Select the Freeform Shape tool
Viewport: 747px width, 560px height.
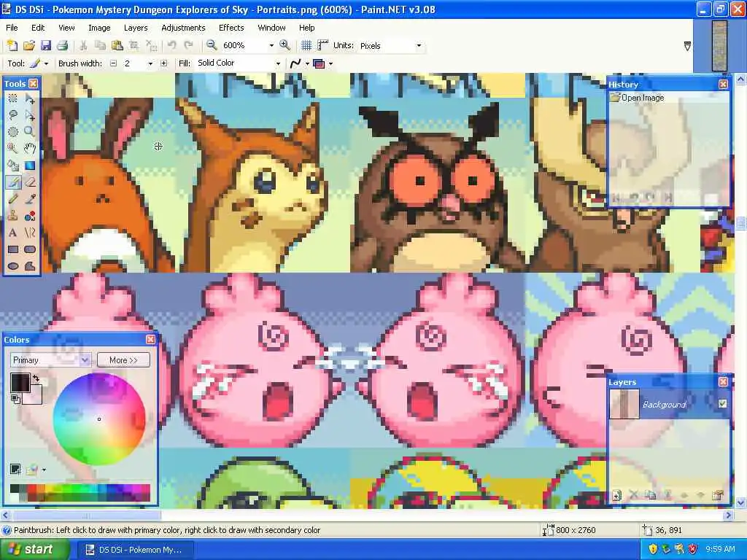pyautogui.click(x=30, y=265)
